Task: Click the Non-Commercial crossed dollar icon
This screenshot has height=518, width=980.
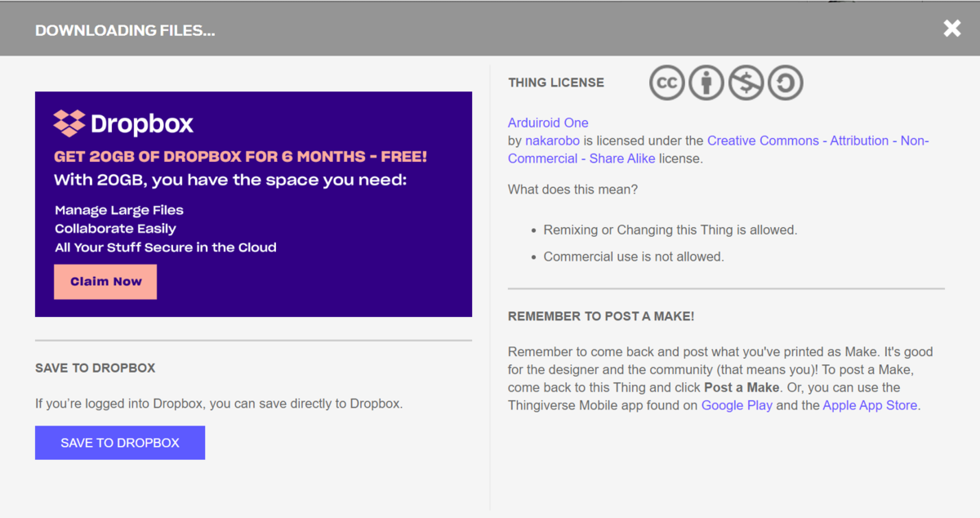Action: (x=746, y=83)
